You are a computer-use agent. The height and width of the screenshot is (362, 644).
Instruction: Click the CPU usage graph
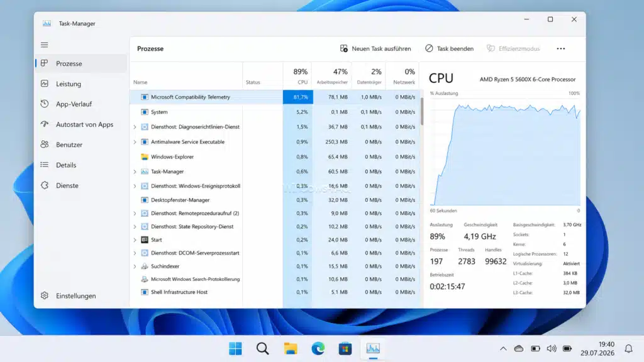point(505,151)
